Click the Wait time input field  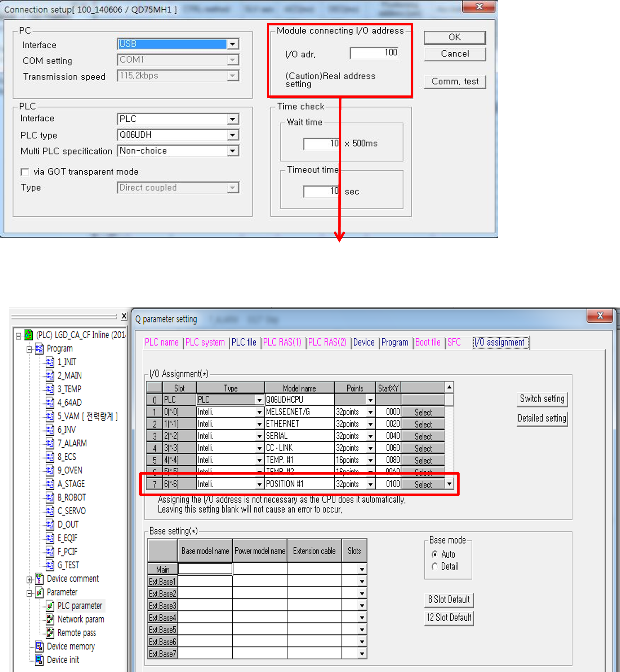(x=321, y=144)
